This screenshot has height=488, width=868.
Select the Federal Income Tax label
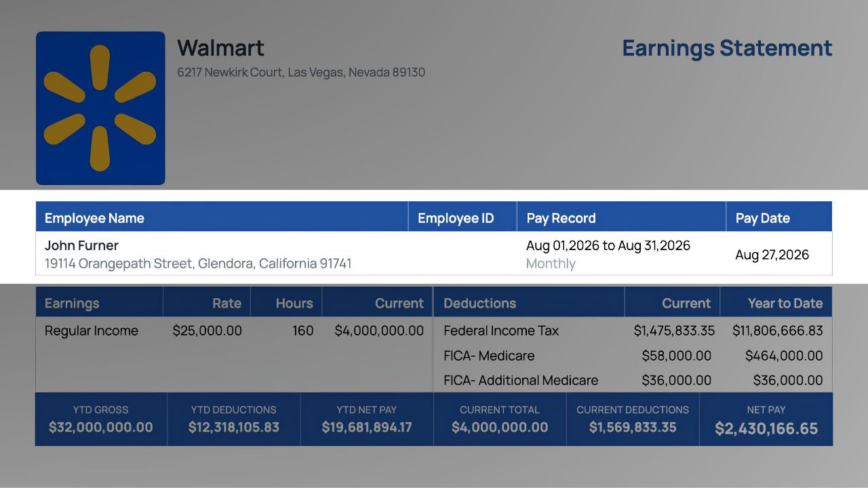(501, 331)
